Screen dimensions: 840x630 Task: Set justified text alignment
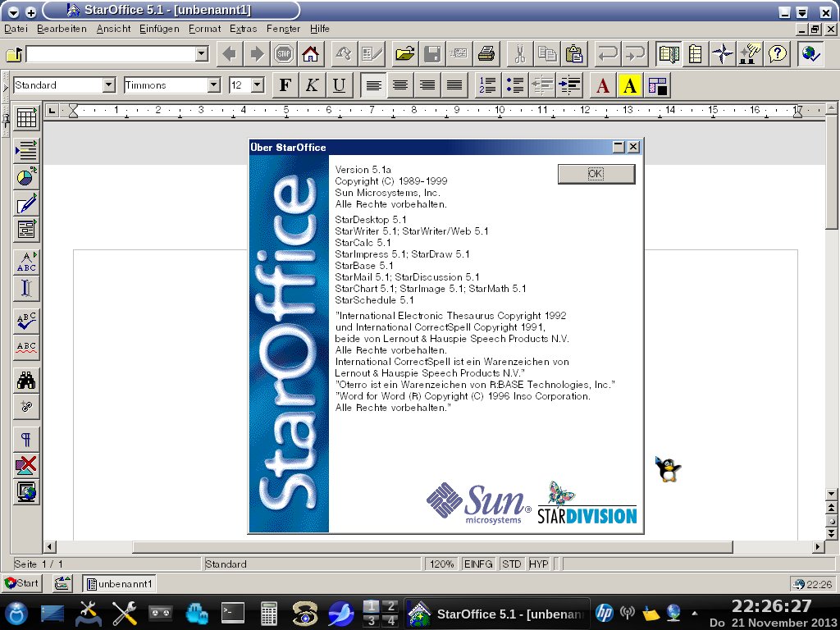coord(454,85)
